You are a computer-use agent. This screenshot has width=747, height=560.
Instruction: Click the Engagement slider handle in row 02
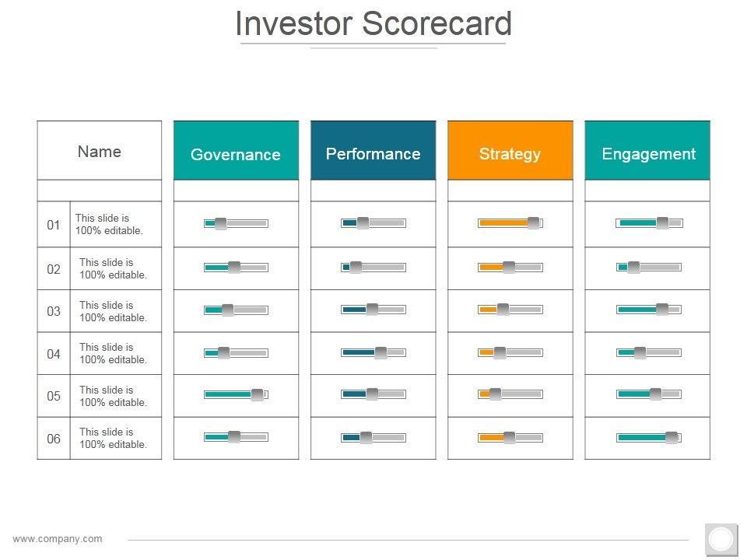pos(633,268)
